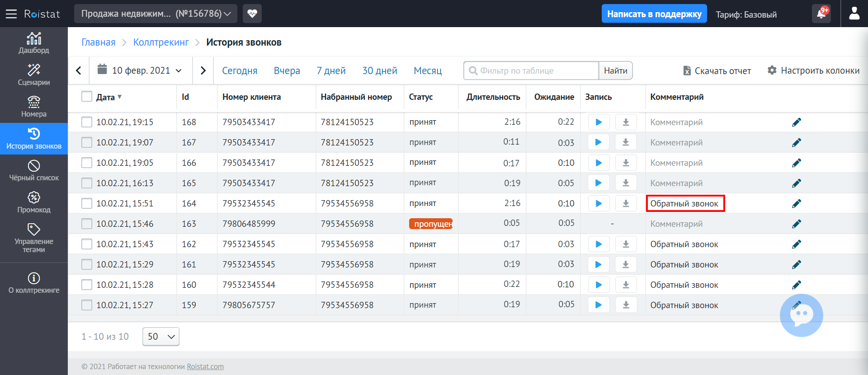This screenshot has width=868, height=375.
Task: Tick the select-all checkbox in header
Action: point(87,97)
